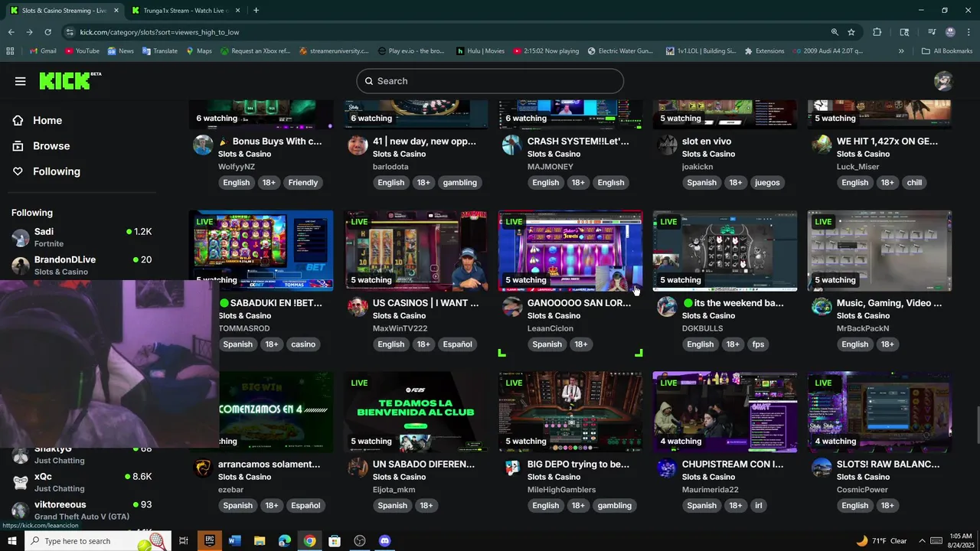This screenshot has height=551, width=980.
Task: Switch to the Trunga1x Stream browser tab
Action: pyautogui.click(x=185, y=11)
